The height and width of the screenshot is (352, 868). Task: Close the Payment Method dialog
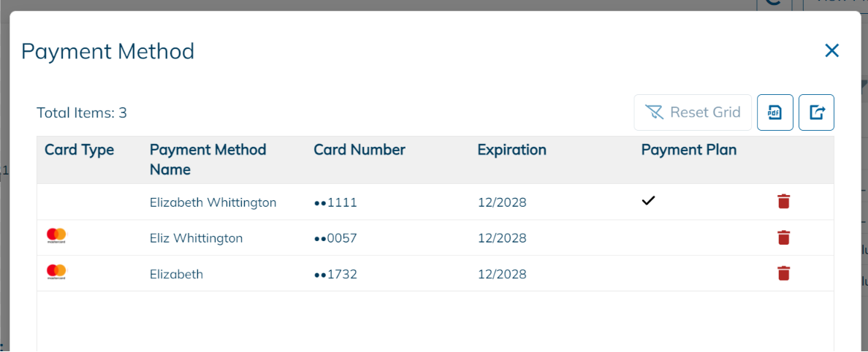point(831,50)
